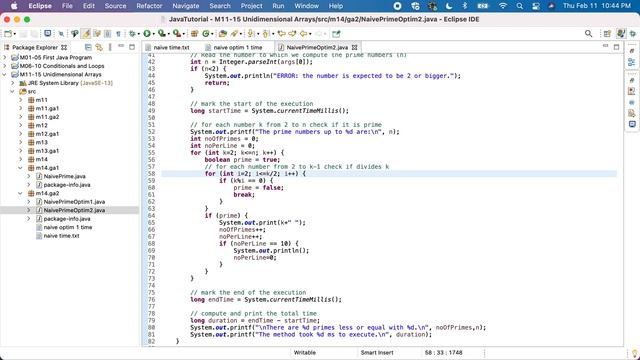
Task: Switch to the Java perspective icon
Action: coord(620,34)
